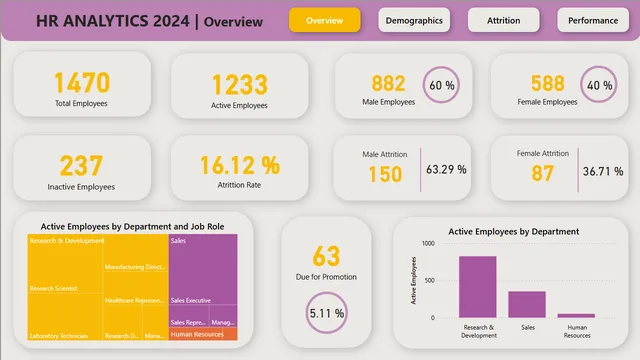Click the Research & Development x-axis label
640x360 pixels.
[479, 331]
